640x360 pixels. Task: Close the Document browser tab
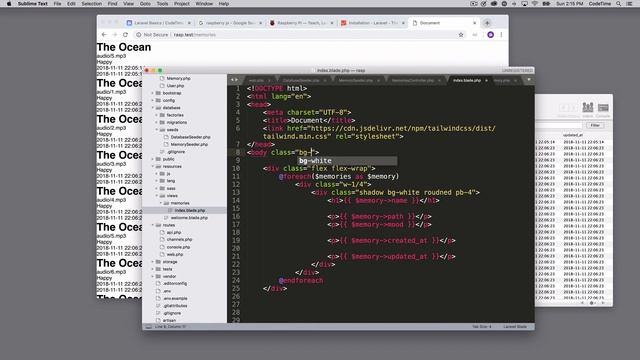(474, 23)
